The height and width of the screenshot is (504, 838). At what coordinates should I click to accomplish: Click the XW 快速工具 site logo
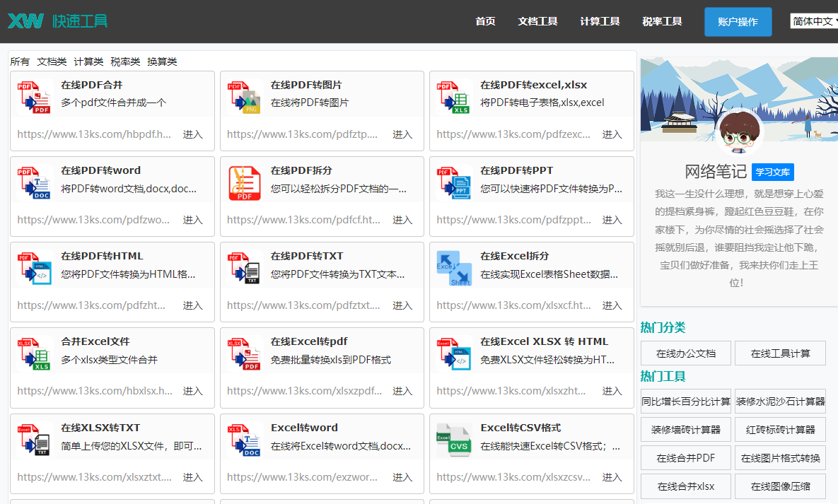pyautogui.click(x=57, y=21)
